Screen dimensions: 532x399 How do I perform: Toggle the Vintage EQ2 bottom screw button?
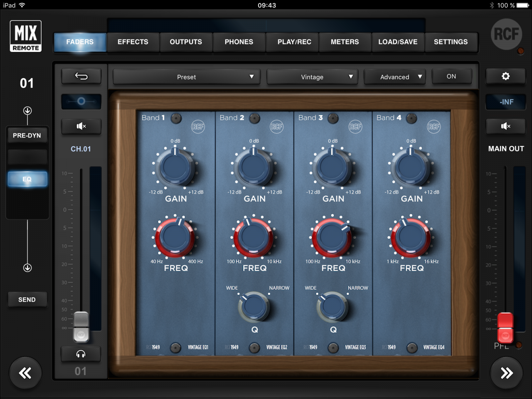click(x=254, y=348)
